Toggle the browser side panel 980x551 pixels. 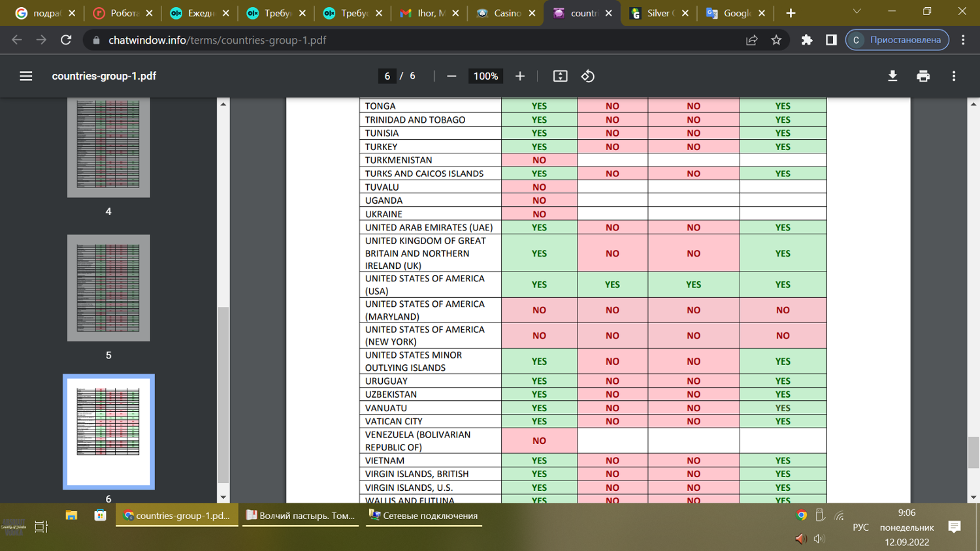831,40
